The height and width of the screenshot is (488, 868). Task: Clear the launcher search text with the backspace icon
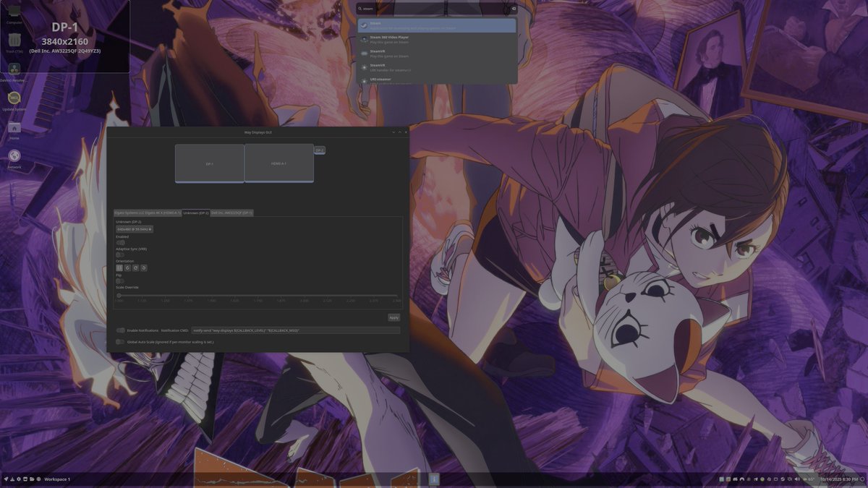[x=514, y=9]
